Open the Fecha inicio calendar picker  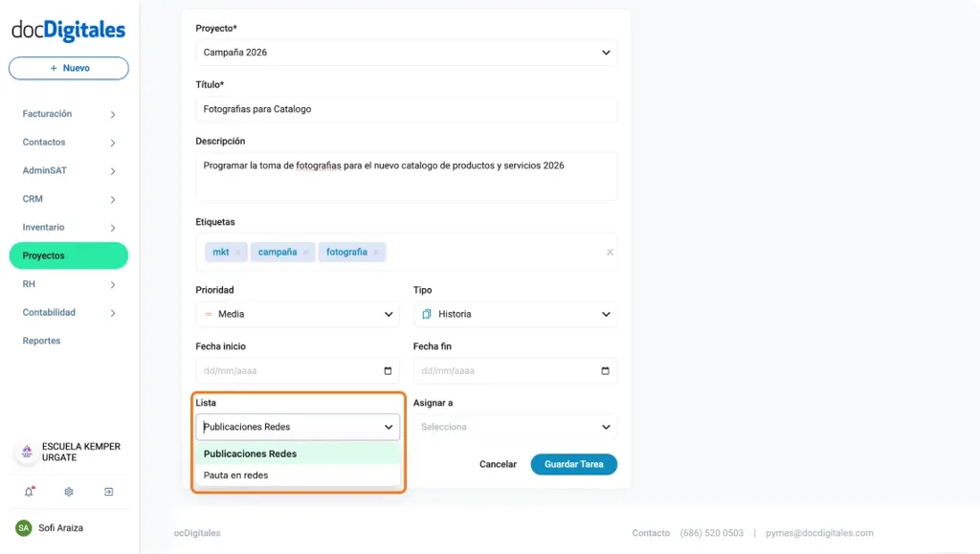point(387,370)
